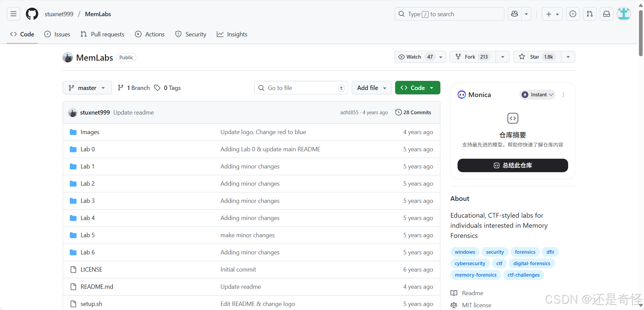The height and width of the screenshot is (310, 644).
Task: Open the memory-forensics topic tag
Action: point(476,275)
